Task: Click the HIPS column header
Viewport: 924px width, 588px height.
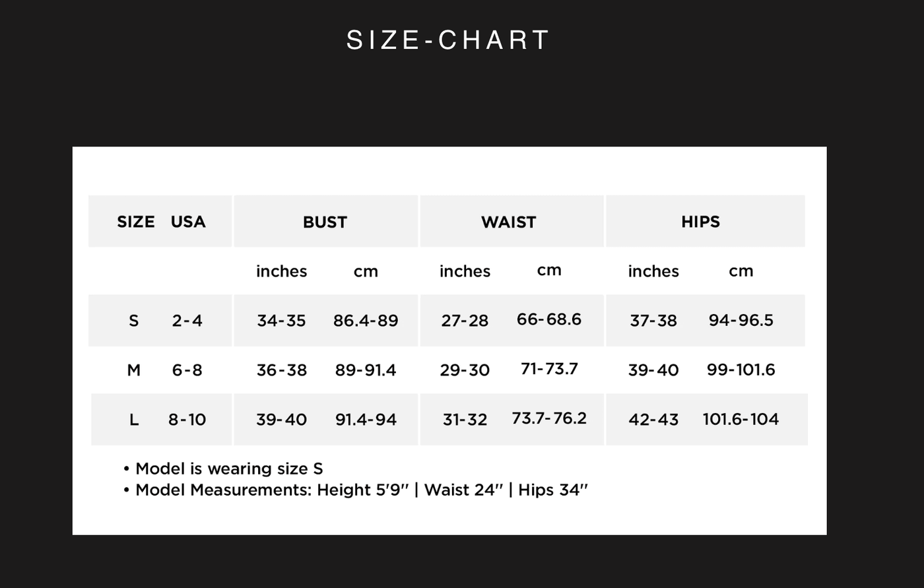Action: pyautogui.click(x=700, y=222)
